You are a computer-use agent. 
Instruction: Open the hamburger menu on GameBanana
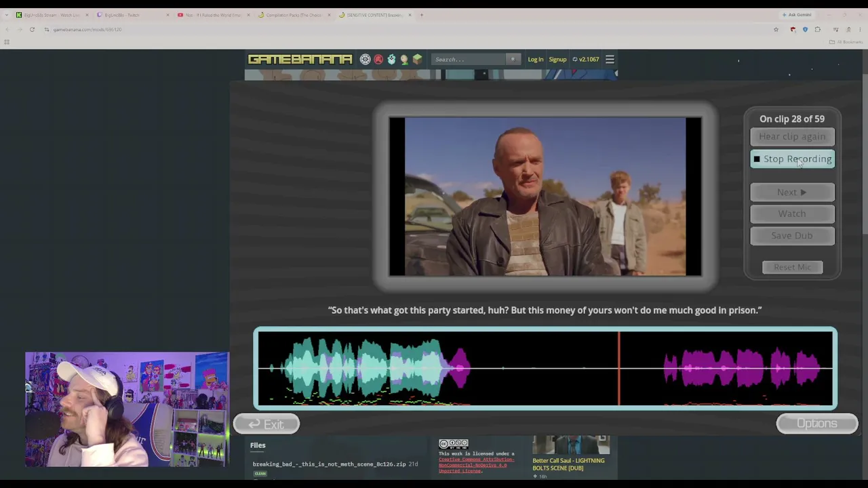(x=610, y=60)
